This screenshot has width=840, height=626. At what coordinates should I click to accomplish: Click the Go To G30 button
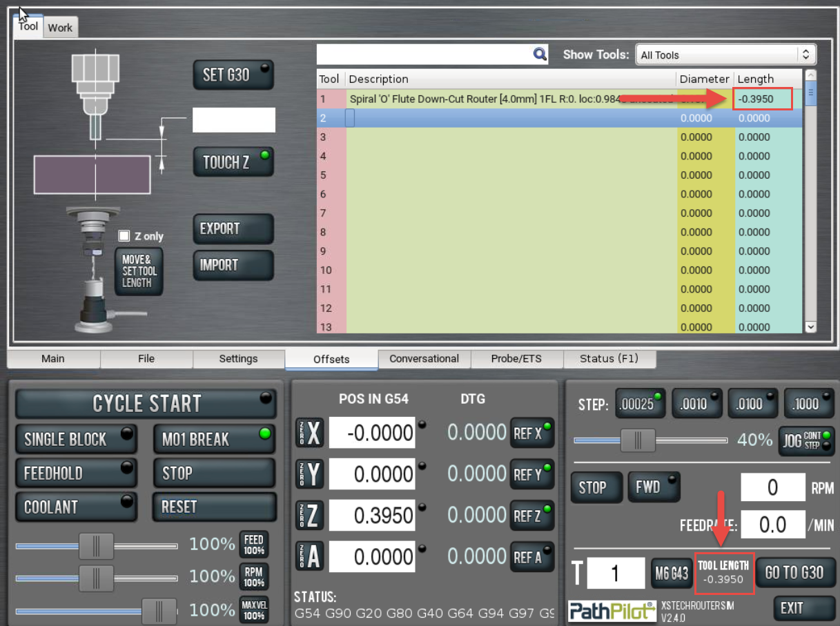tap(794, 572)
